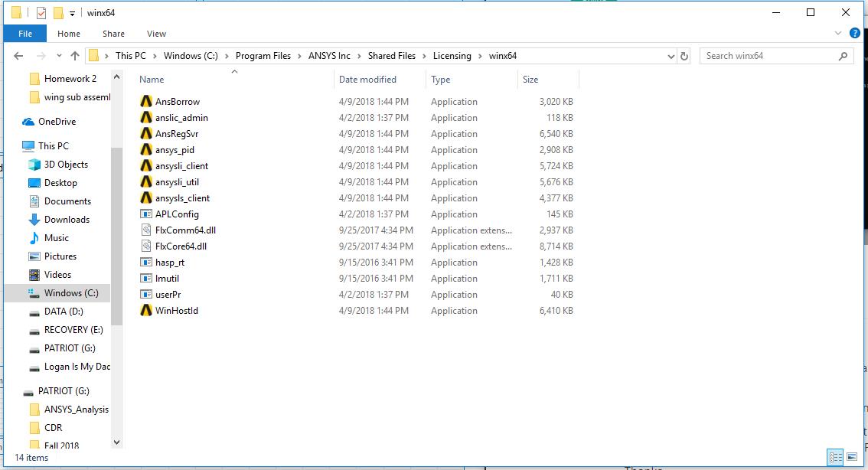Image resolution: width=868 pixels, height=470 pixels.
Task: Open the File menu tab
Action: pyautogui.click(x=25, y=34)
